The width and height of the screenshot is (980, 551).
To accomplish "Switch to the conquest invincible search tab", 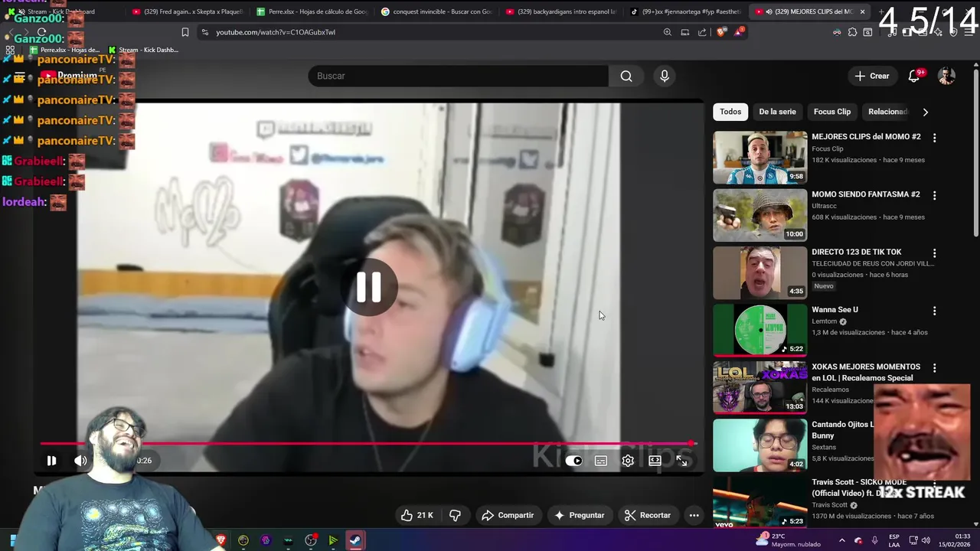I will point(436,11).
